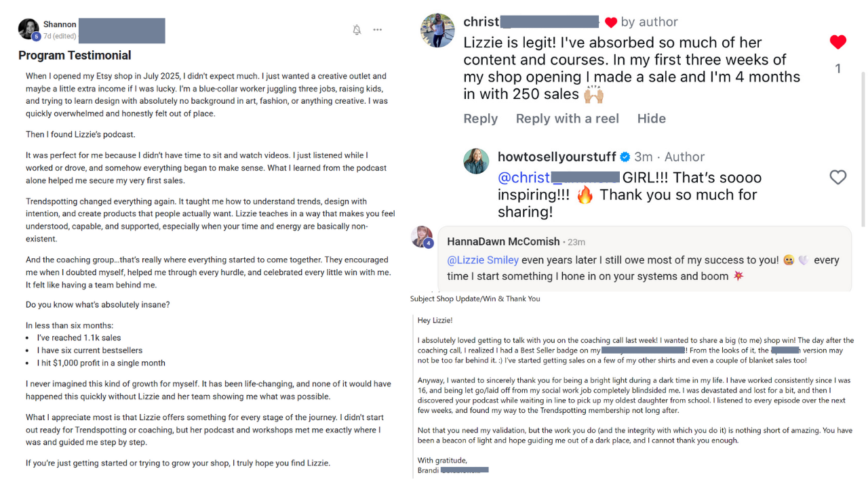This screenshot has width=868, height=488.
Task: Open HannaDawn McComish's avatar
Action: [x=422, y=237]
